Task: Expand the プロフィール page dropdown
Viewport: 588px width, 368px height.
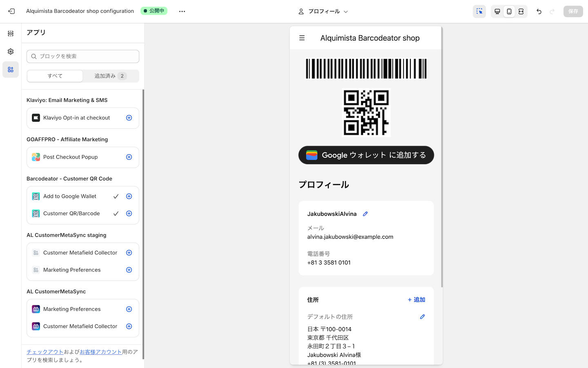Action: 323,11
